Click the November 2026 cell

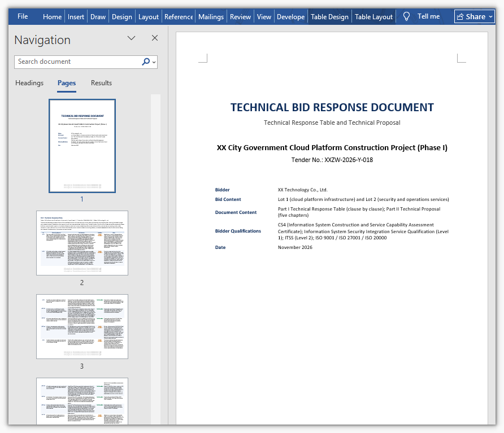click(x=295, y=247)
